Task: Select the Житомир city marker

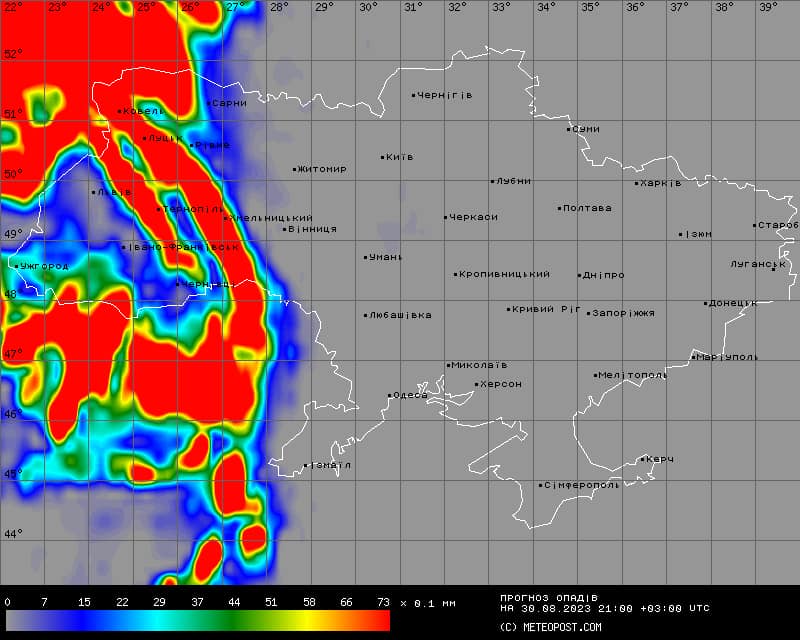Action: [295, 169]
